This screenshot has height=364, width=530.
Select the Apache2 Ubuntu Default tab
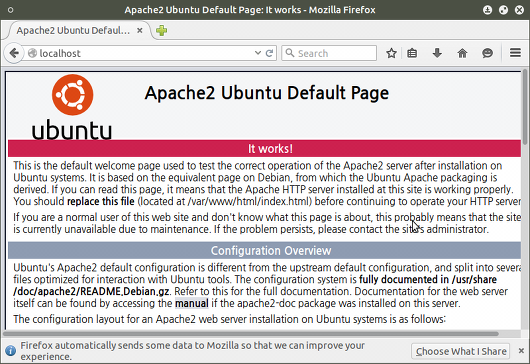tap(73, 30)
